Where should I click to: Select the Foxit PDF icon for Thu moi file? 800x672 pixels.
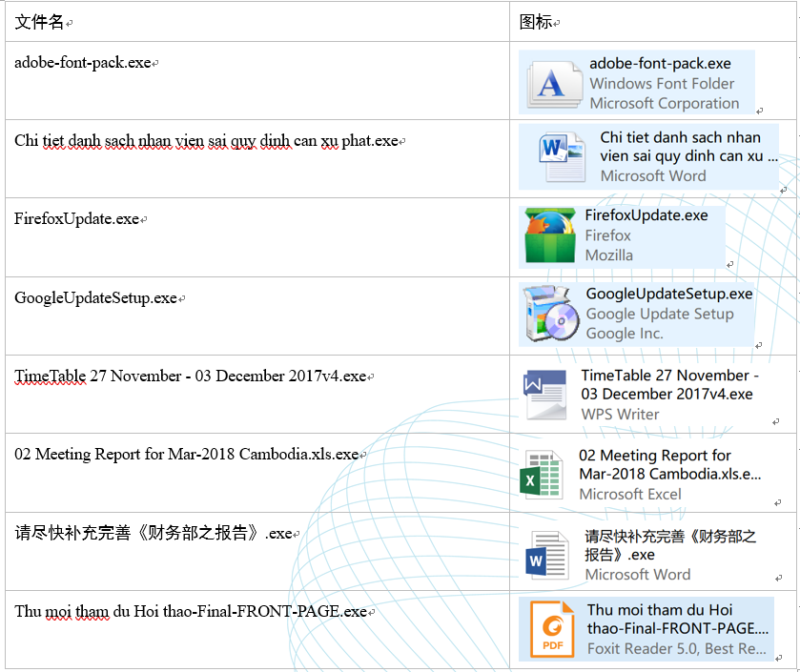click(552, 629)
